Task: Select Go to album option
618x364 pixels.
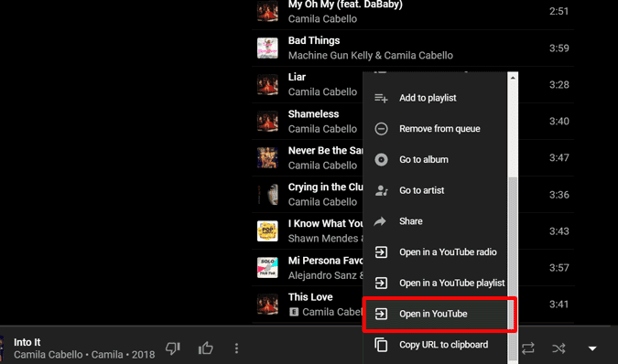Action: coord(435,160)
